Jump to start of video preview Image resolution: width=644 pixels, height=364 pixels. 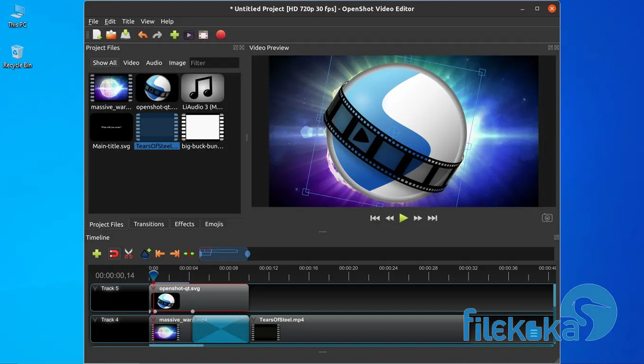pyautogui.click(x=375, y=218)
